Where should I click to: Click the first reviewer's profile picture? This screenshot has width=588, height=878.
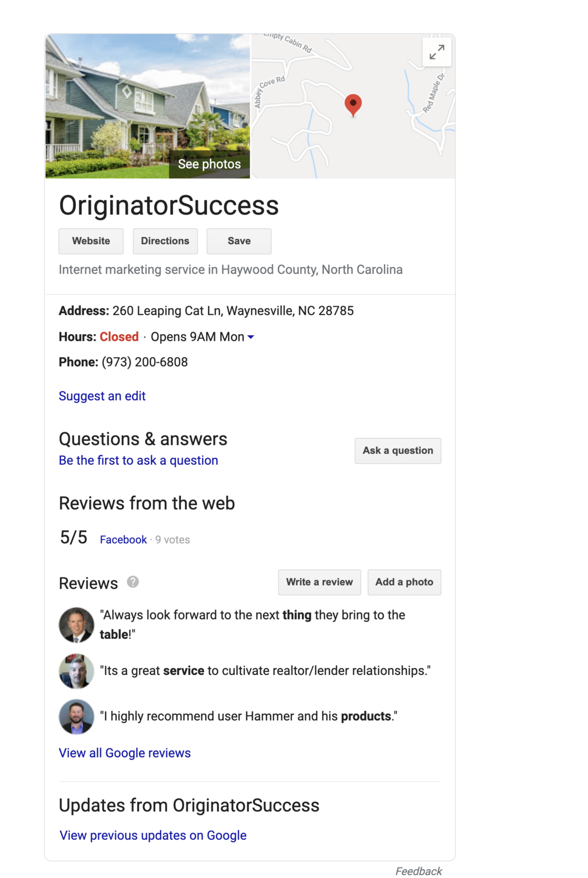(x=76, y=624)
